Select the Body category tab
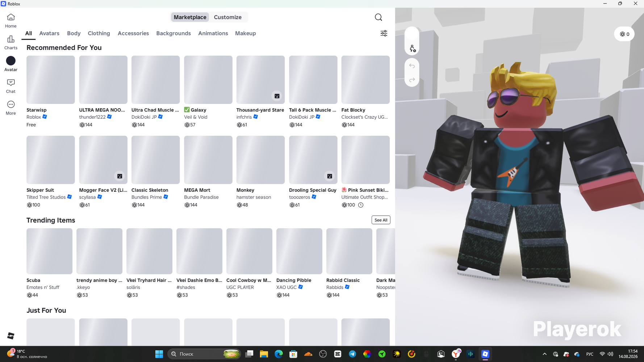644x362 pixels. (x=74, y=33)
